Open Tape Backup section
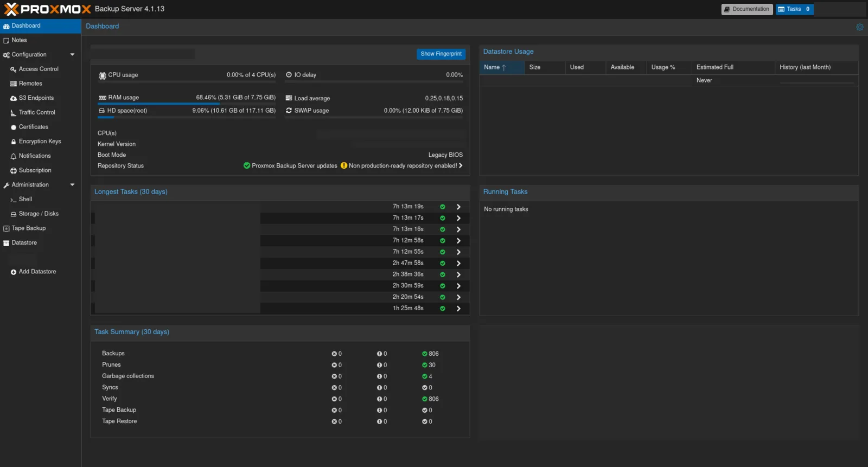Screen dimensions: 868x467 (x=40, y=228)
